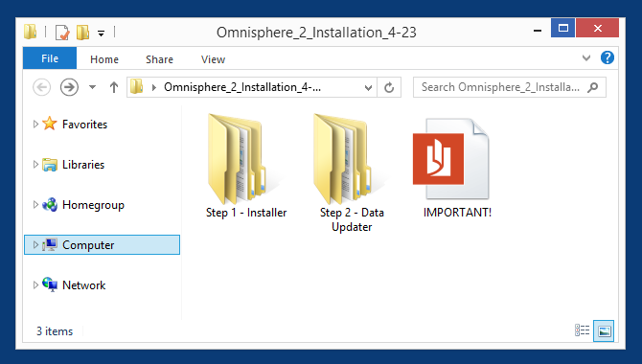The width and height of the screenshot is (642, 364).
Task: Refresh the current folder view
Action: click(x=389, y=87)
